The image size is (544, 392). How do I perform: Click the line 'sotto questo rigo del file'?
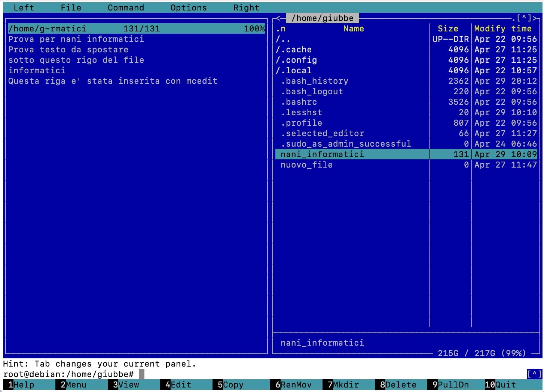click(76, 60)
